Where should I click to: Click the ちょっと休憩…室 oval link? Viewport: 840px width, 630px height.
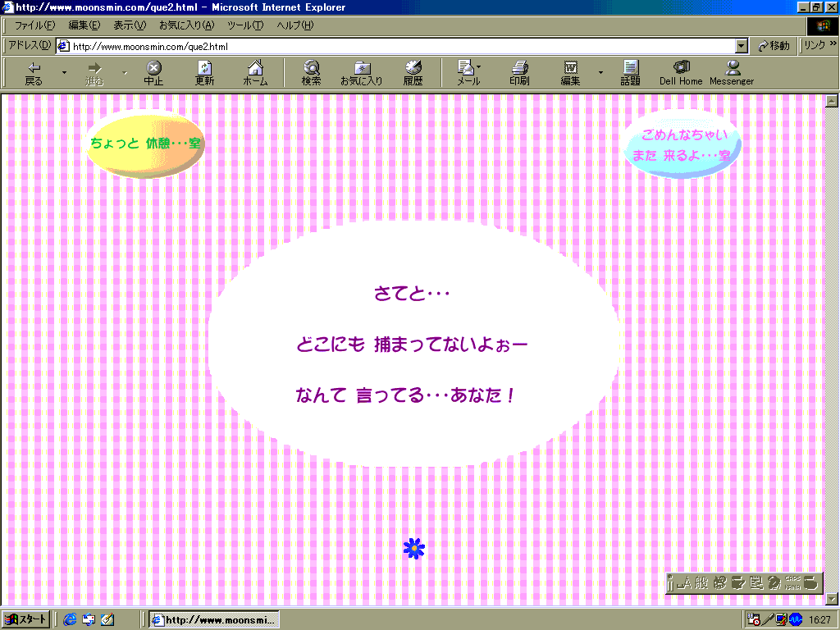click(x=145, y=144)
